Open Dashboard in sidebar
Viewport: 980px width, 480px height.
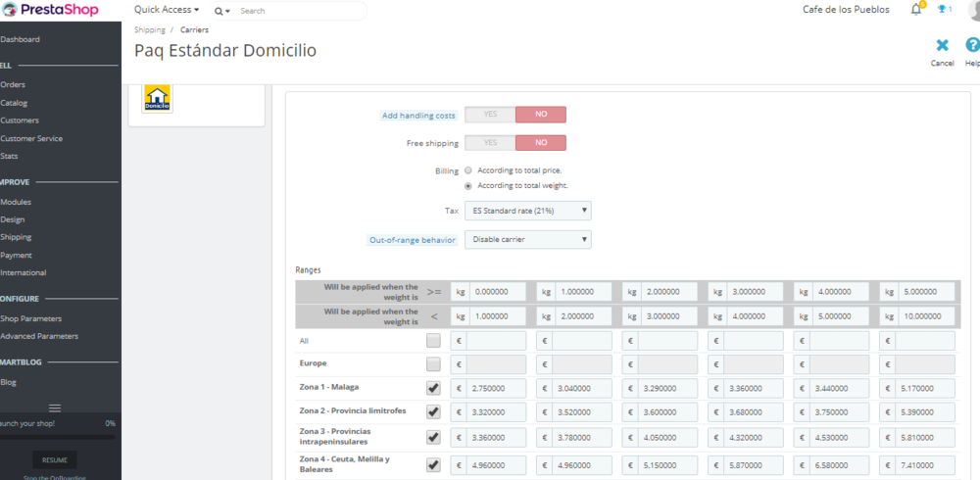(20, 39)
